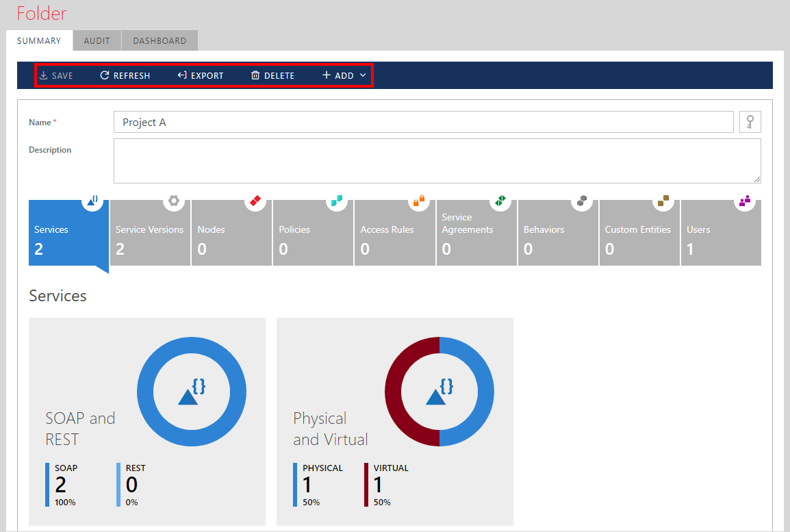Select the Summary tab

point(39,40)
